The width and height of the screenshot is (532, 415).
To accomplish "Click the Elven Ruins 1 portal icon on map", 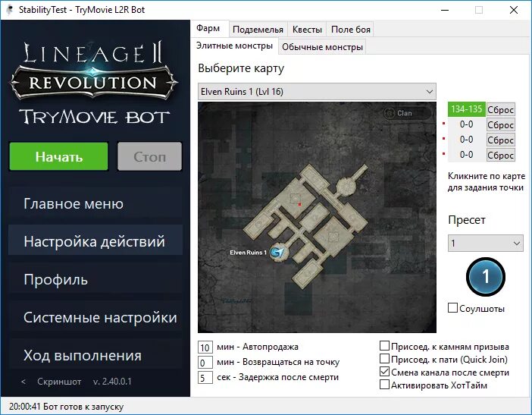I will (x=277, y=253).
